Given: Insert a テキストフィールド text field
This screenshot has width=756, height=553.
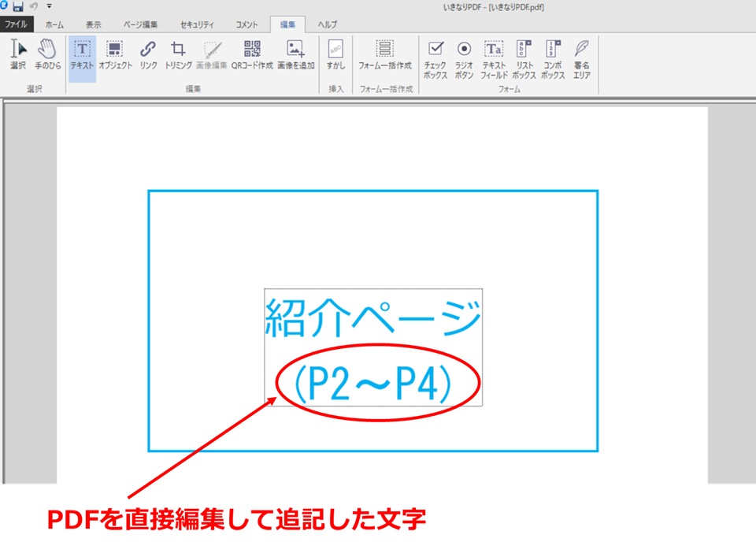Looking at the screenshot, I should pyautogui.click(x=494, y=59).
